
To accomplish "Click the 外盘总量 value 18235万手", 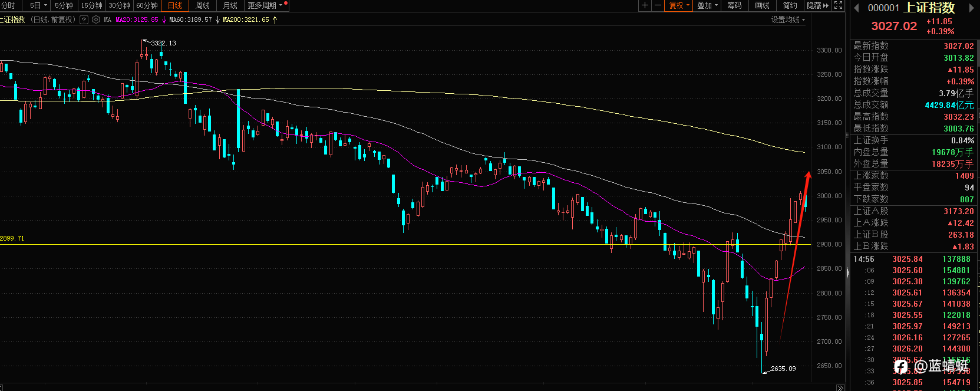I will [952, 164].
